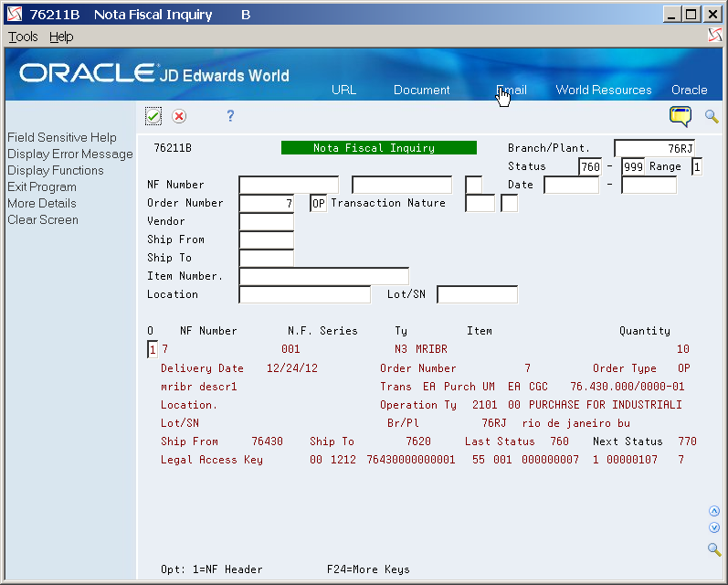The height and width of the screenshot is (585, 728).
Task: Click the Range field
Action: 696,166
